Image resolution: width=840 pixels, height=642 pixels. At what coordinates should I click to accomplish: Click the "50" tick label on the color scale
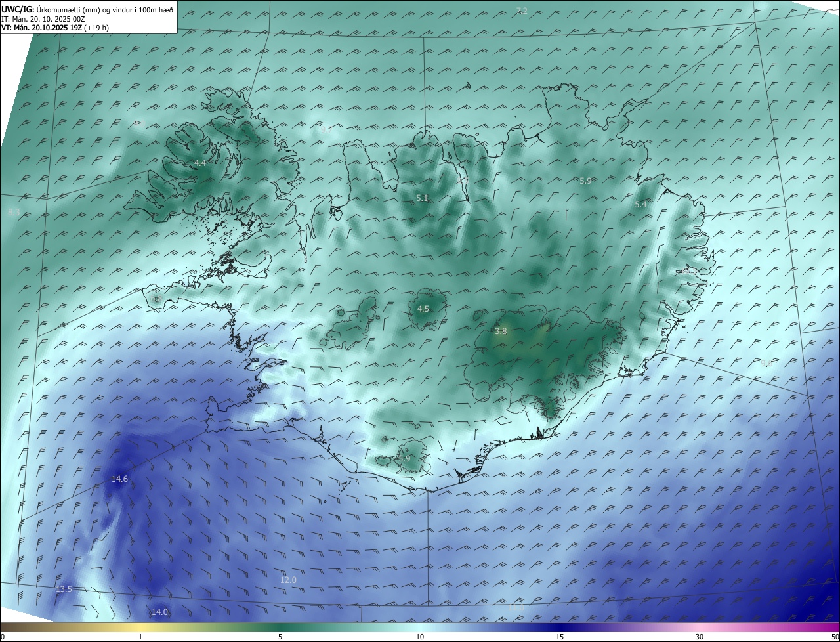(835, 637)
